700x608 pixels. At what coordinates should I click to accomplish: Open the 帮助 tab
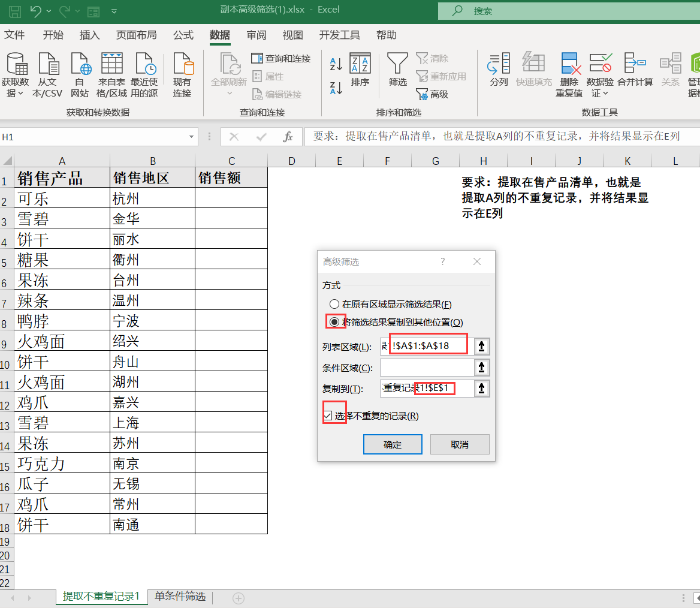(386, 35)
